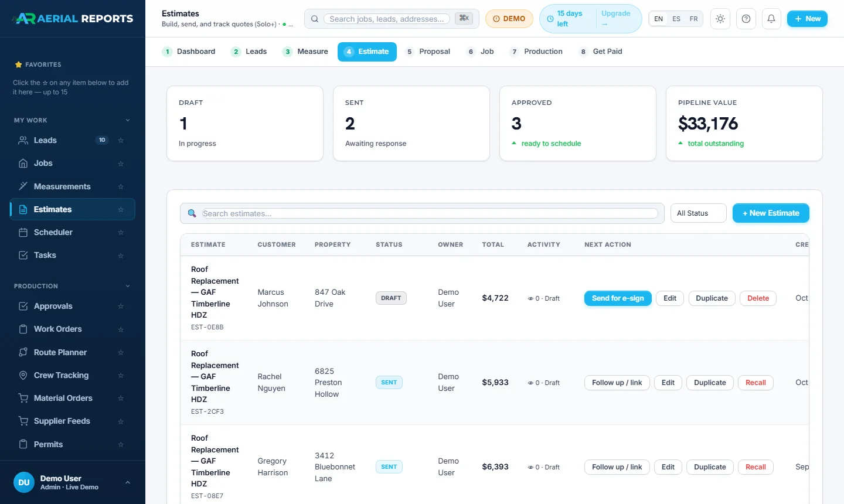
Task: Favorite Jobs with its star
Action: [x=121, y=164]
